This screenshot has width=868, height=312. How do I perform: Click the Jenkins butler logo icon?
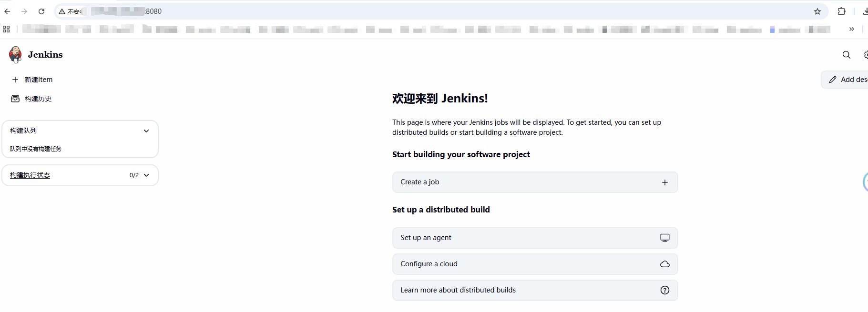tap(15, 55)
